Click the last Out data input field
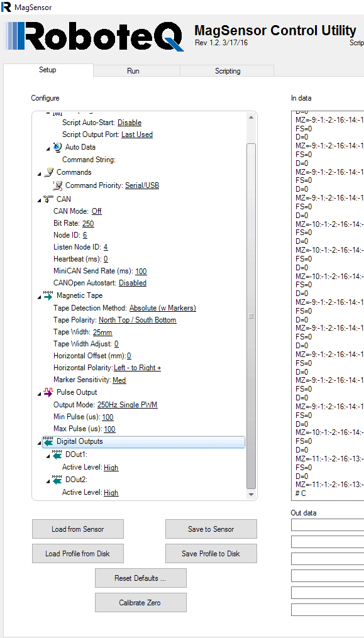Viewport: 364px width, 638px height. tap(328, 610)
